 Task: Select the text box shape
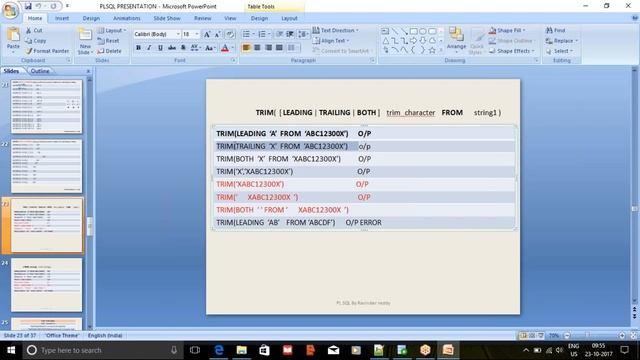[385, 31]
